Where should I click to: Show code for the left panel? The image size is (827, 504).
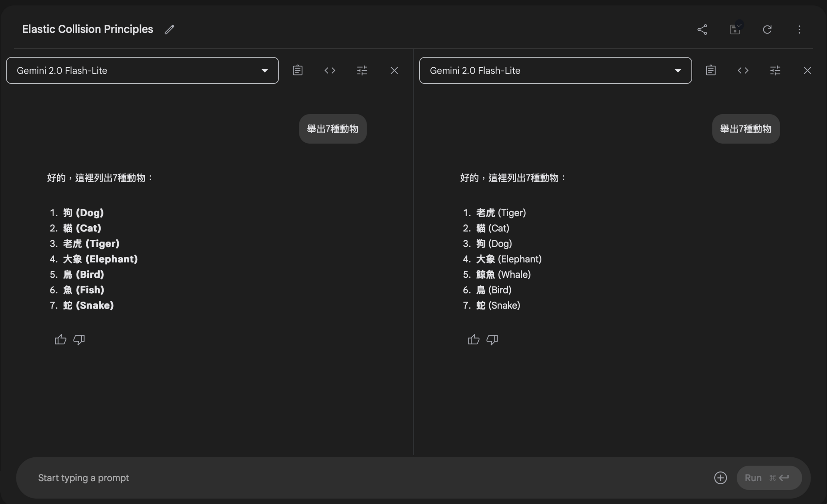(330, 71)
